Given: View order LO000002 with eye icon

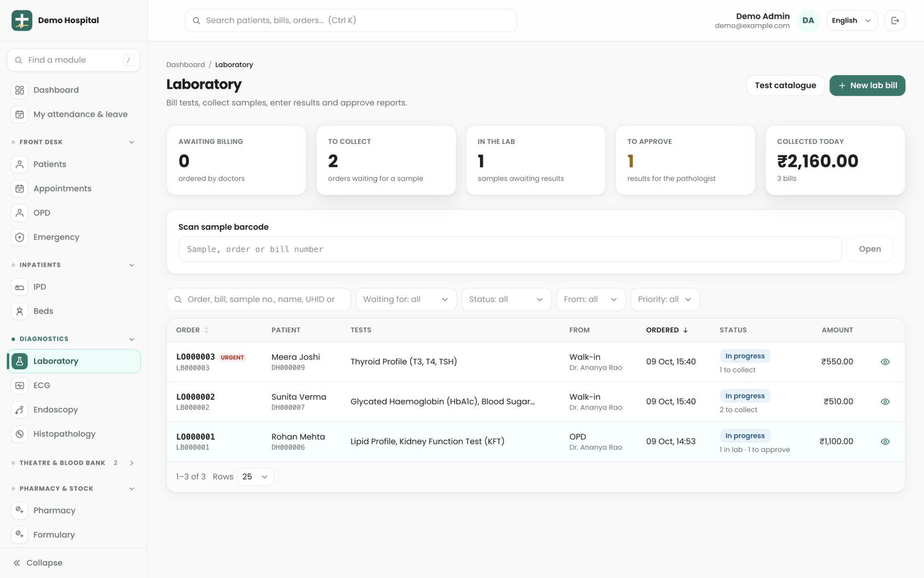Looking at the screenshot, I should coord(885,402).
